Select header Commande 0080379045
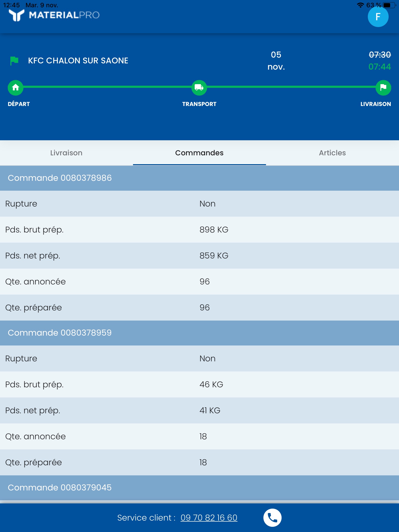 [x=199, y=488]
